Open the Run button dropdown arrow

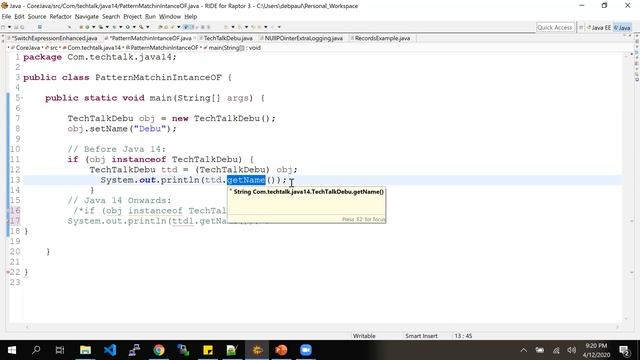click(x=93, y=27)
